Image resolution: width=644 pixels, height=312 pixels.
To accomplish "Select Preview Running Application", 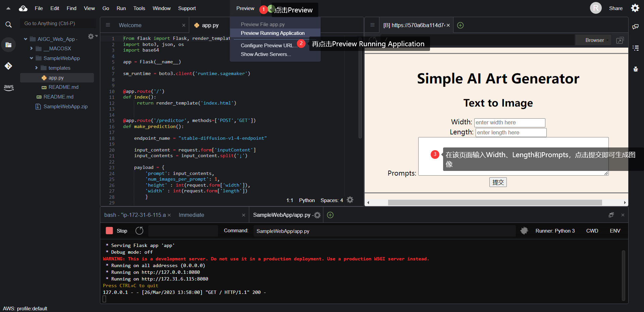I will [x=275, y=33].
